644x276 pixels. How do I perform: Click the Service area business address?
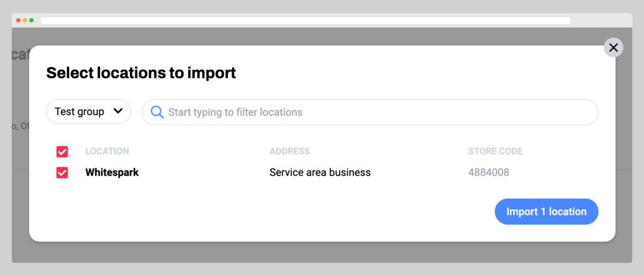coord(319,172)
